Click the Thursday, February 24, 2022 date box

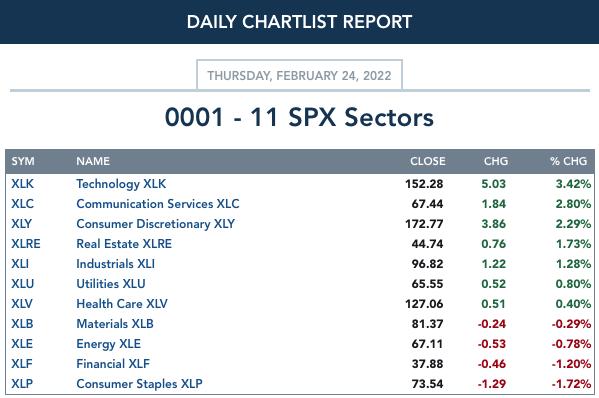click(x=300, y=75)
